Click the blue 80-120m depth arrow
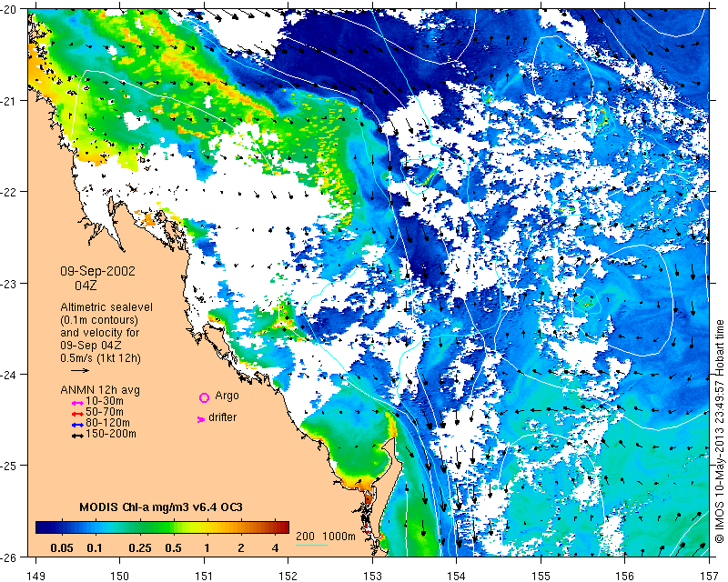The width and height of the screenshot is (728, 582). pyautogui.click(x=77, y=425)
